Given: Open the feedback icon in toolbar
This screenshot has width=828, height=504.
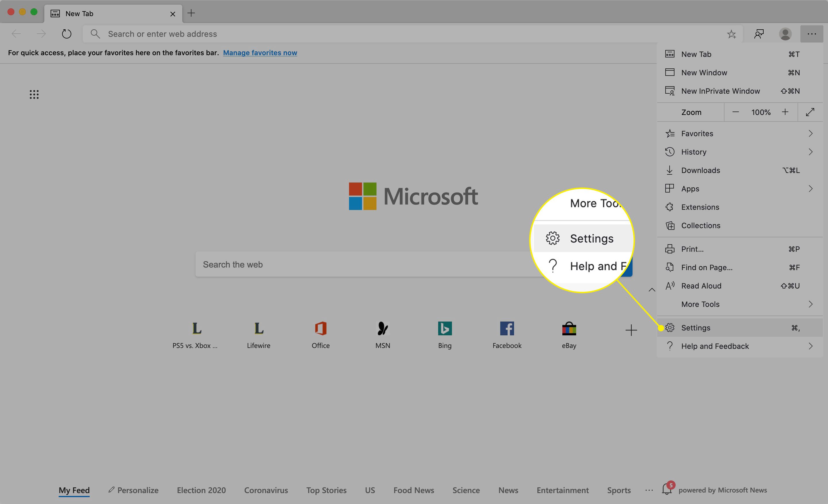Looking at the screenshot, I should tap(759, 34).
